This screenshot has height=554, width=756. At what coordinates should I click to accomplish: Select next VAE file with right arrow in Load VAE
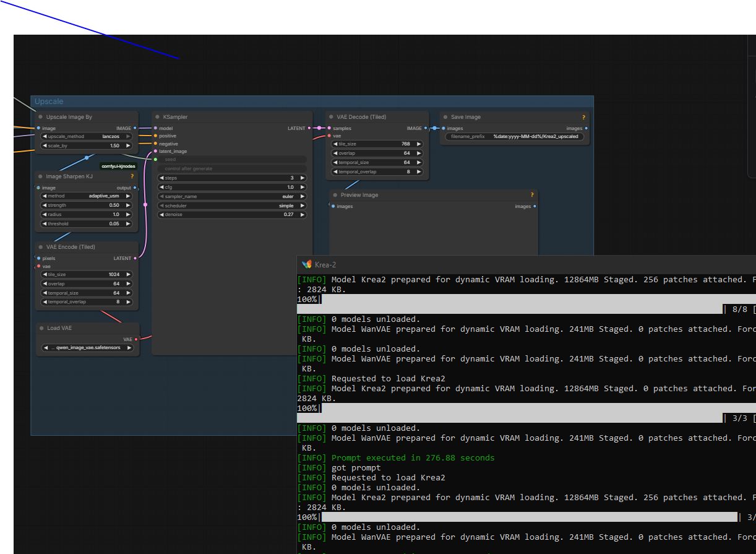(x=129, y=348)
